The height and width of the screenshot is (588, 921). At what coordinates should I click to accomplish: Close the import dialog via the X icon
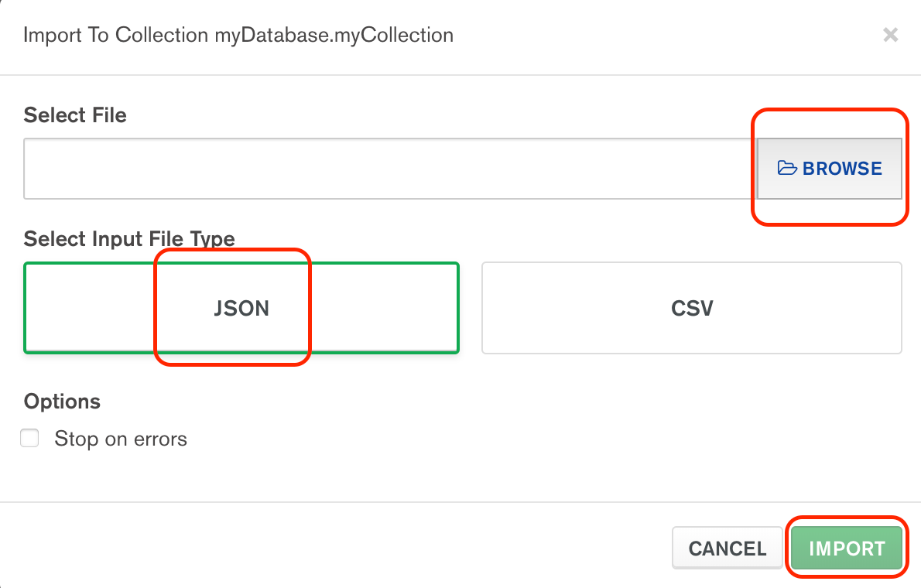click(889, 35)
